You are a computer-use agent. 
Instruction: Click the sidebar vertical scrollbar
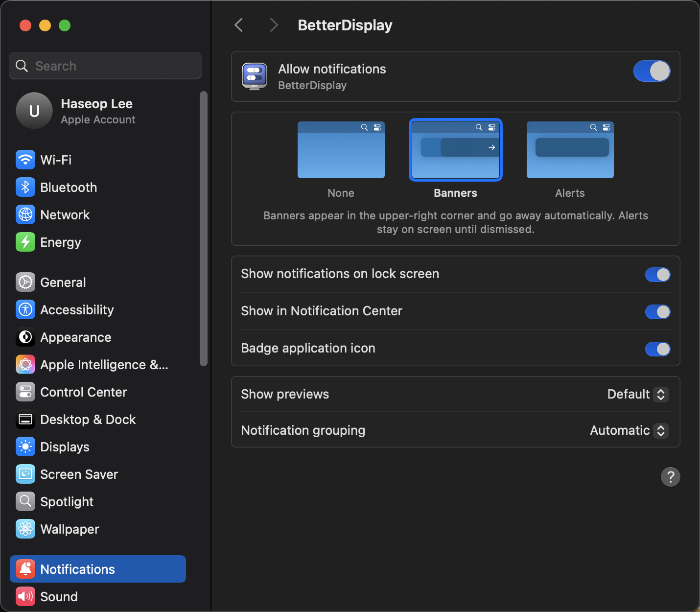tap(204, 229)
